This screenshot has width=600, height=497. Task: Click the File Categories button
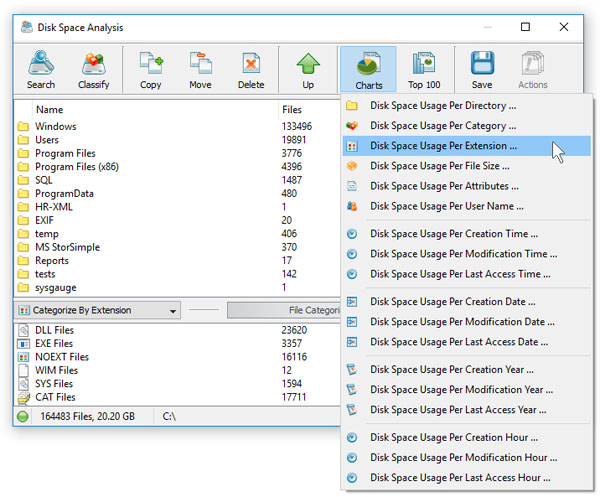284,310
